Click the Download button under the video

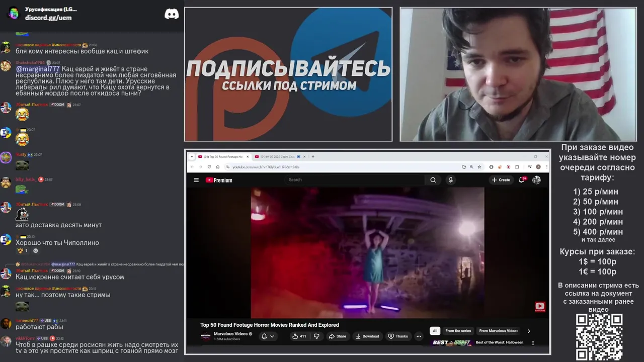click(x=367, y=336)
